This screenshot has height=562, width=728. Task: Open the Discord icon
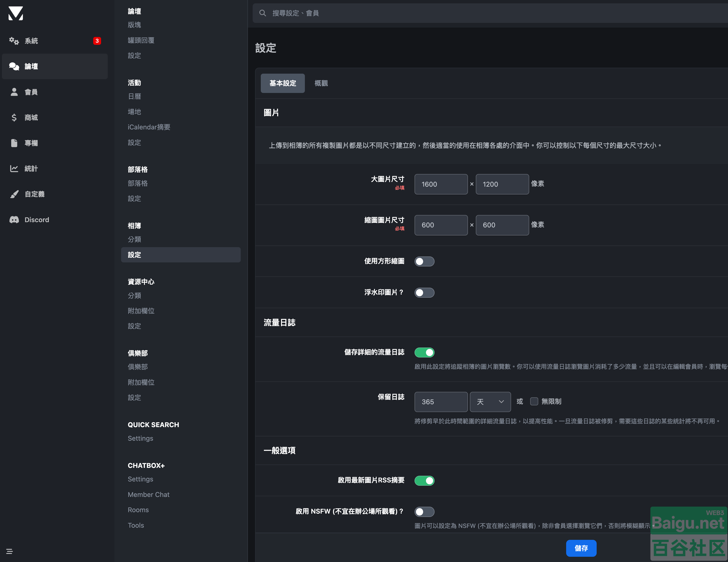[x=14, y=220]
